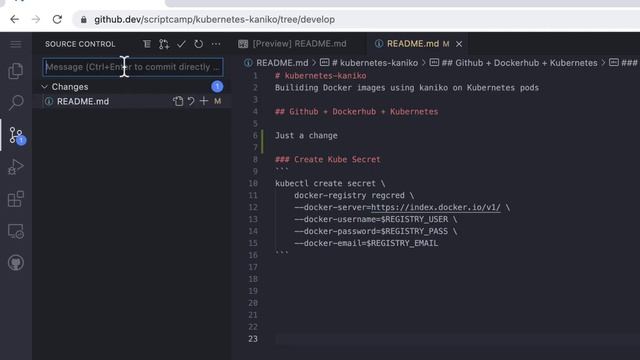
Task: Select README.md in the Changes list
Action: tap(83, 101)
